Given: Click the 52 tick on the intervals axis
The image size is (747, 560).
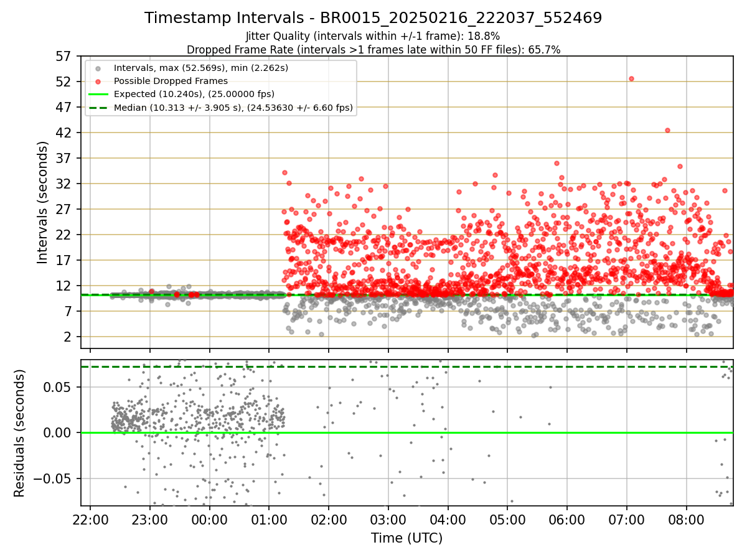Looking at the screenshot, I should click(x=65, y=82).
